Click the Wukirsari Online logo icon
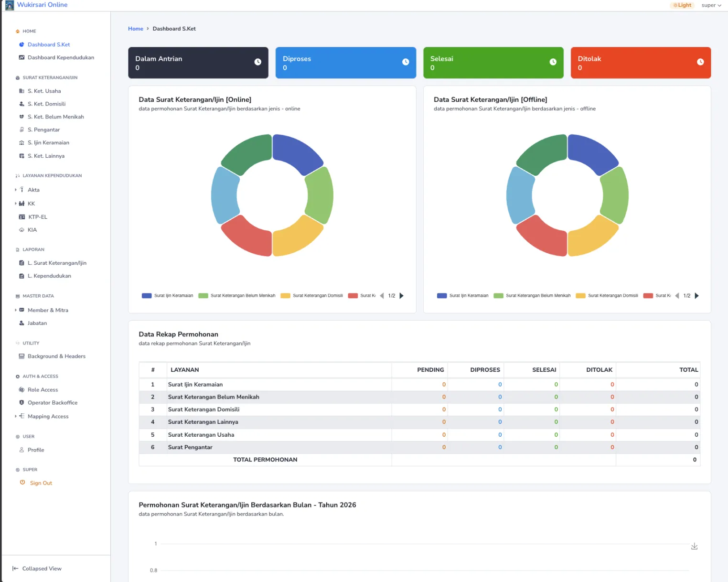 tap(9, 5)
